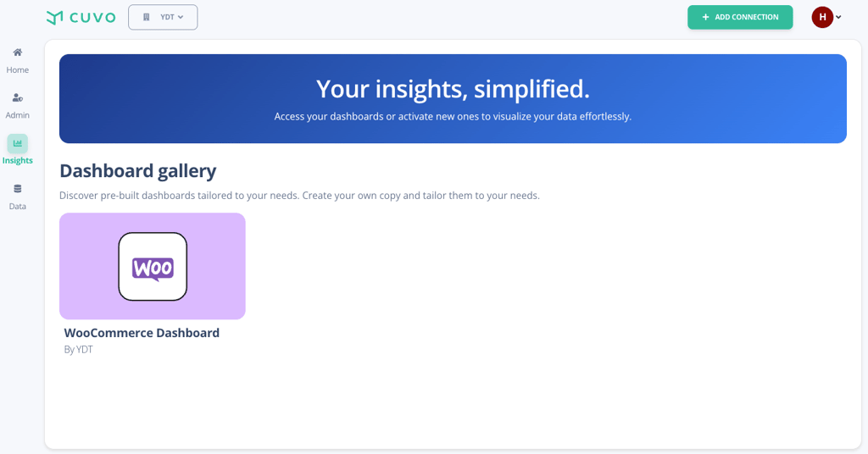Image resolution: width=868 pixels, height=454 pixels.
Task: Select the Admin user icon
Action: pyautogui.click(x=18, y=98)
